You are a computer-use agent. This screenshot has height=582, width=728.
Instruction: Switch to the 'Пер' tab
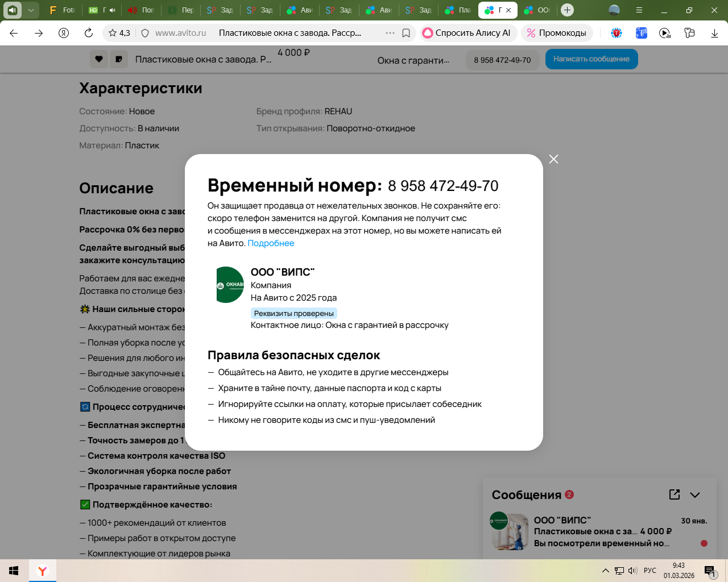[180, 10]
